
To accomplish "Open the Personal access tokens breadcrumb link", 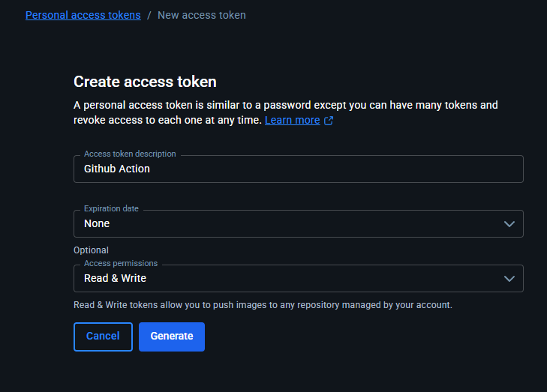I will pyautogui.click(x=83, y=15).
